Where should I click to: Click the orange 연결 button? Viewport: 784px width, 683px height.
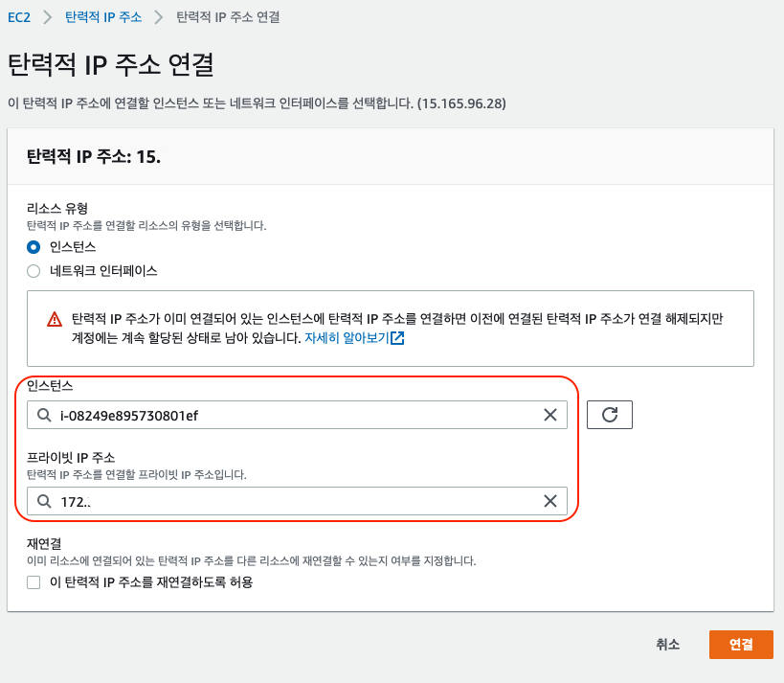741,645
